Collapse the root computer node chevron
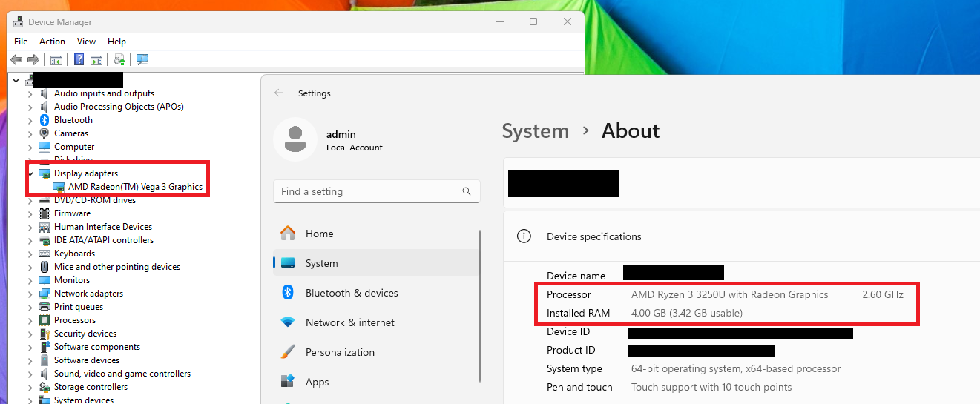This screenshot has height=404, width=980. pos(16,80)
